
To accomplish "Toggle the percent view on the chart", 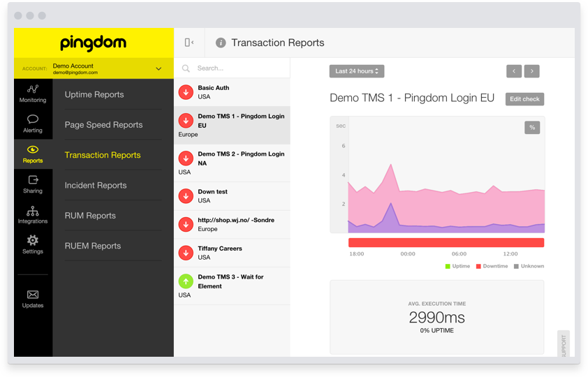I will [532, 128].
